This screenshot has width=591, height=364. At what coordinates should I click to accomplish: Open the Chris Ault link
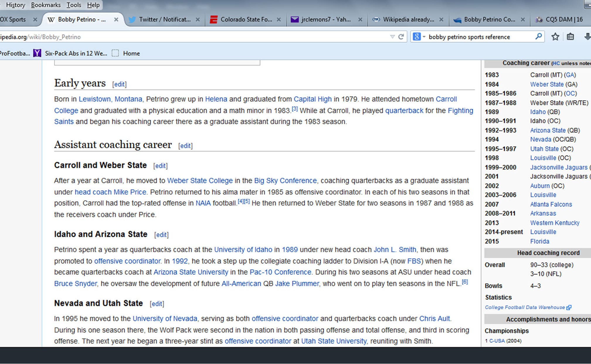click(x=434, y=319)
